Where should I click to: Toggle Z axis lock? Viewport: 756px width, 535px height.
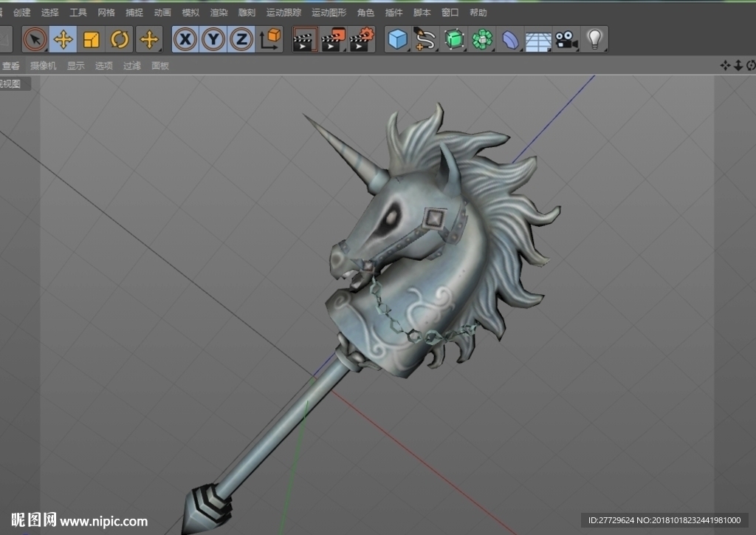coord(241,39)
